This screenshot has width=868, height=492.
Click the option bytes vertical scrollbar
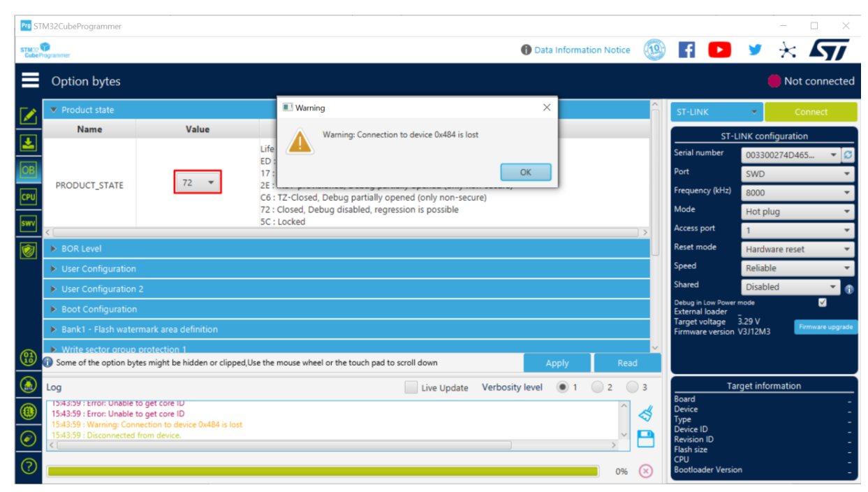(x=655, y=226)
